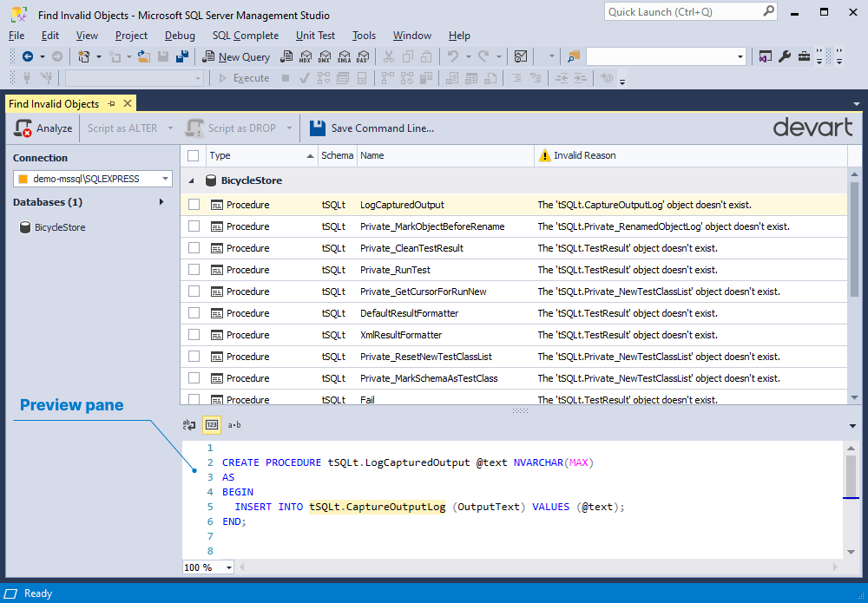
Task: Click the New Query button
Action: point(236,56)
